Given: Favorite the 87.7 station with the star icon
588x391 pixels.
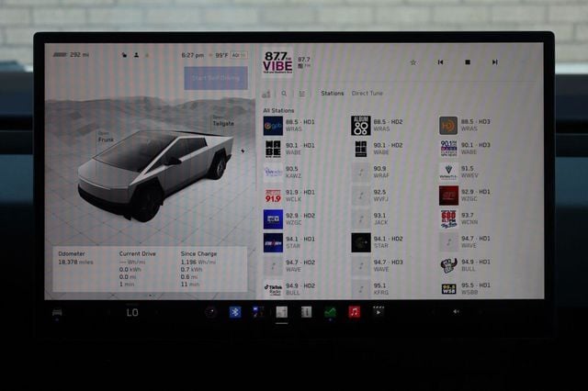Looking at the screenshot, I should point(413,62).
